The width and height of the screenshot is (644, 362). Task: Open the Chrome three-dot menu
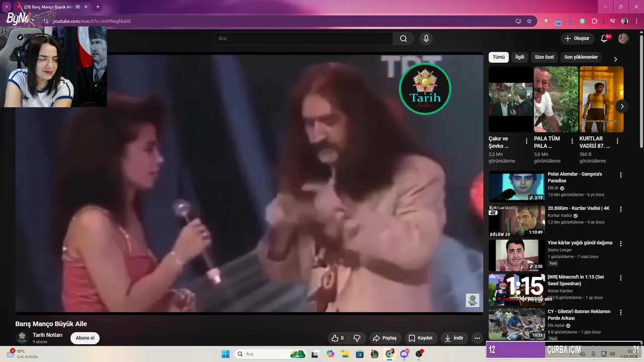(x=636, y=21)
